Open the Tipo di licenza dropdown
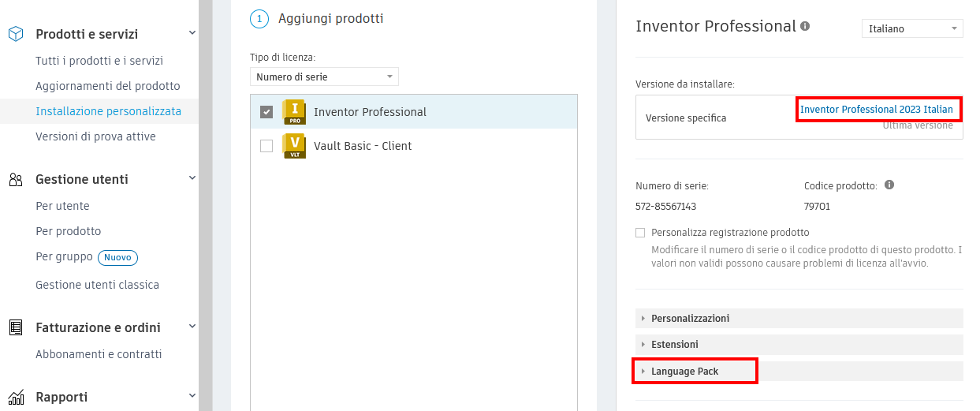The height and width of the screenshot is (411, 980). [324, 77]
